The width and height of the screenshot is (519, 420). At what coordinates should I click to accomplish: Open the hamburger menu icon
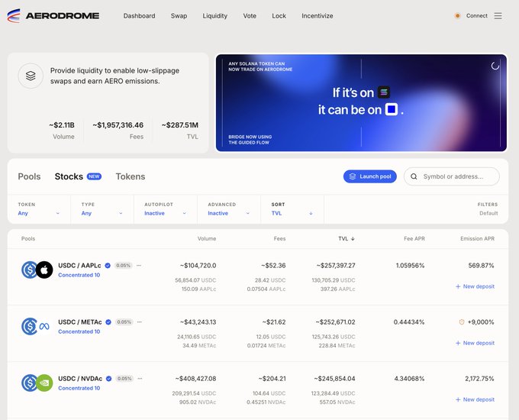[498, 15]
